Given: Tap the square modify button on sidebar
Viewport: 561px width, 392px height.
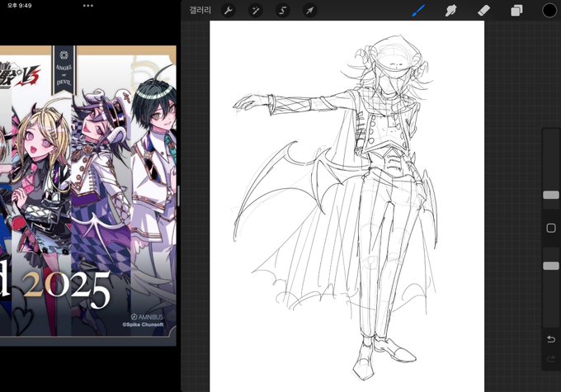Looking at the screenshot, I should coord(551,228).
